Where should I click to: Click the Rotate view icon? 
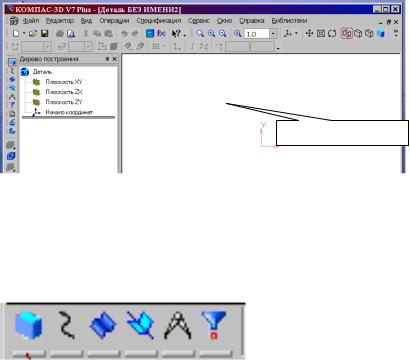click(x=332, y=33)
